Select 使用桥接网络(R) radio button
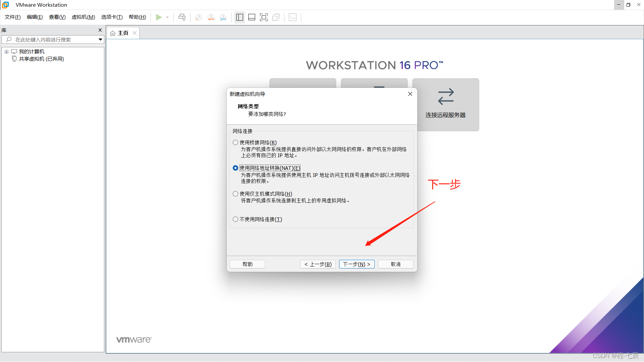This screenshot has width=644, height=362. (x=235, y=142)
